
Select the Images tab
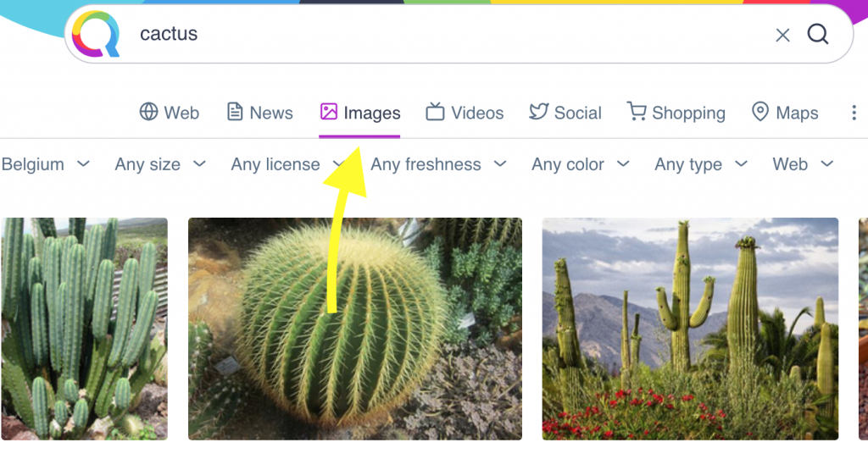(360, 113)
